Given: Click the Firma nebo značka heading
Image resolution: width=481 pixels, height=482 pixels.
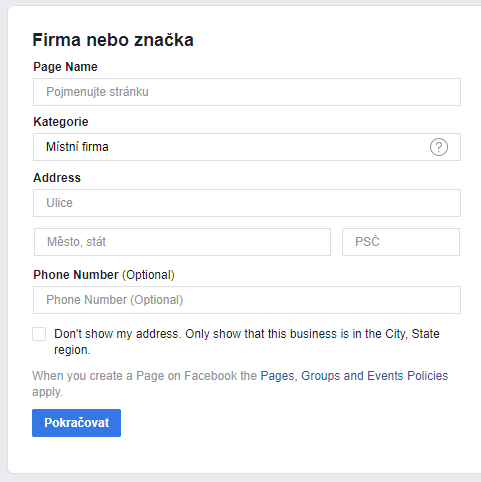Looking at the screenshot, I should click(113, 40).
